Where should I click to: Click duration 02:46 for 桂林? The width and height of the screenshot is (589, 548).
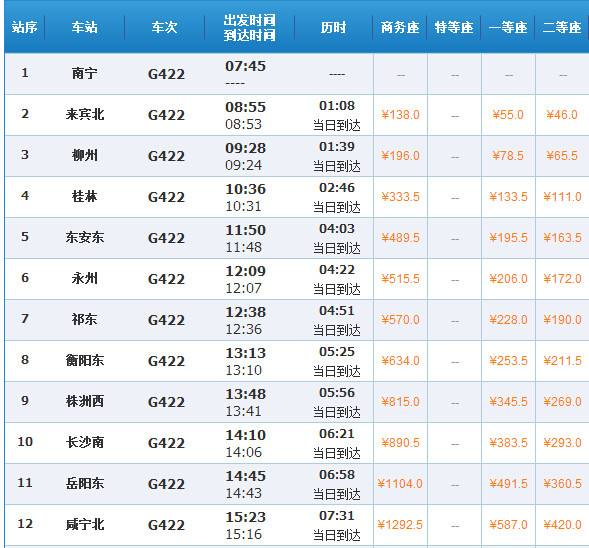[x=337, y=187]
